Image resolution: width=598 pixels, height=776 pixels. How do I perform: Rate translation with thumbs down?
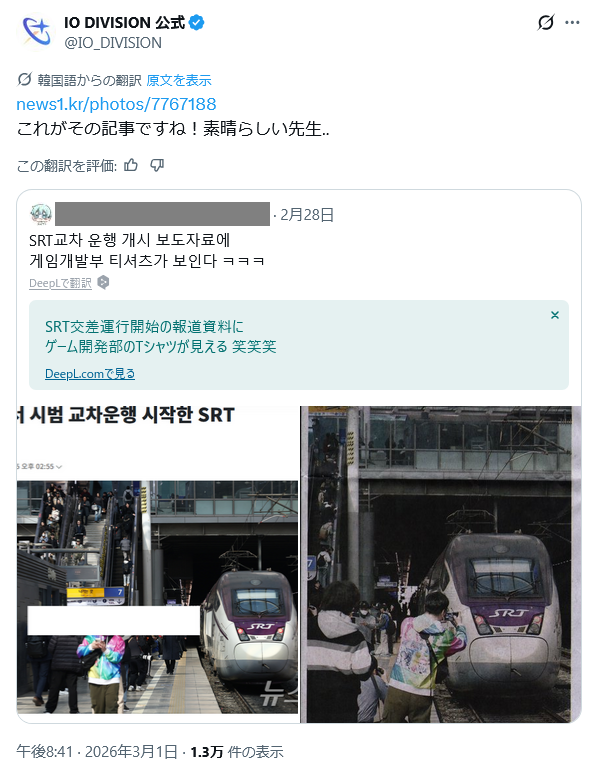[157, 165]
